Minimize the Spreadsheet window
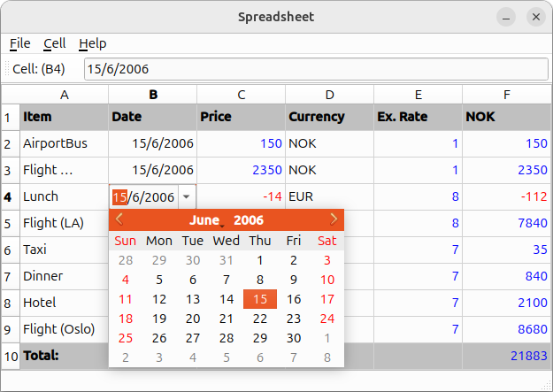 pyautogui.click(x=505, y=17)
